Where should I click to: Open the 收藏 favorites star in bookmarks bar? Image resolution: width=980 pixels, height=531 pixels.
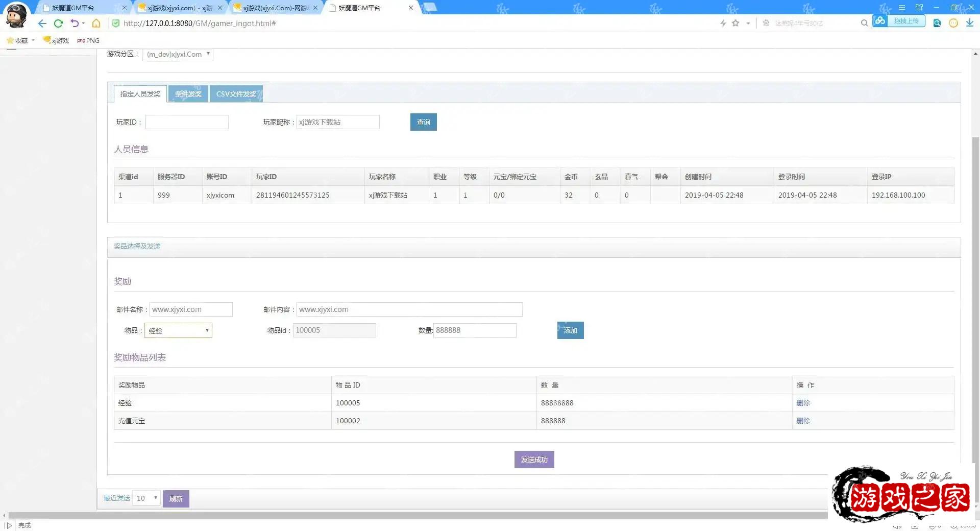click(10, 40)
